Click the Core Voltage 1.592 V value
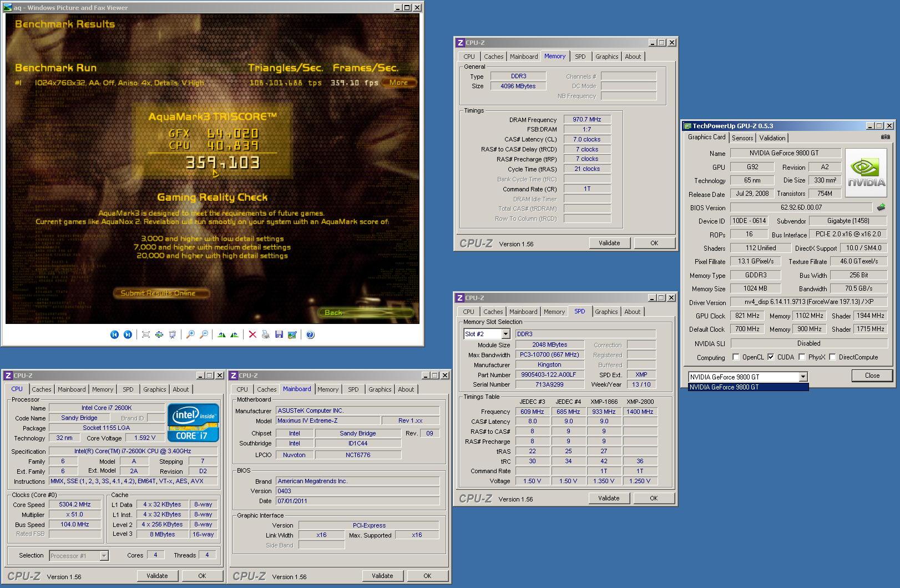Image resolution: width=900 pixels, height=588 pixels. 145,438
